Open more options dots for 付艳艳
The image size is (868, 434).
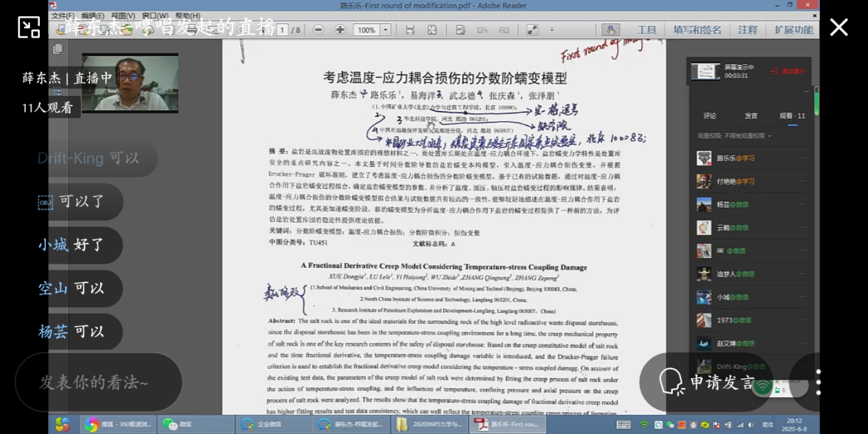[x=802, y=181]
